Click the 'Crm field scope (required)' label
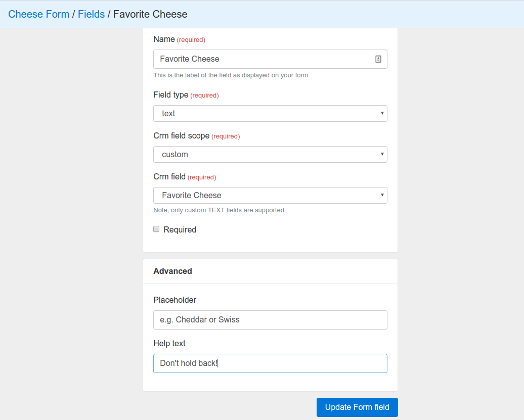 pos(196,136)
